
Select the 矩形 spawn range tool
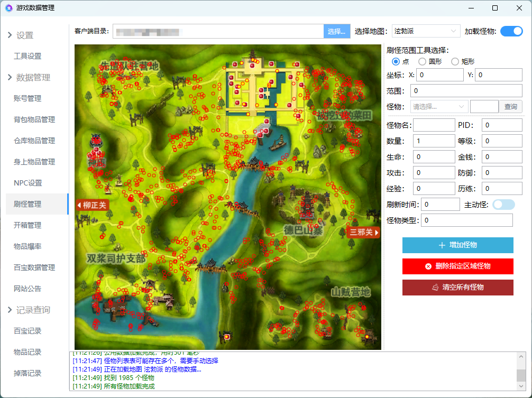pos(454,61)
